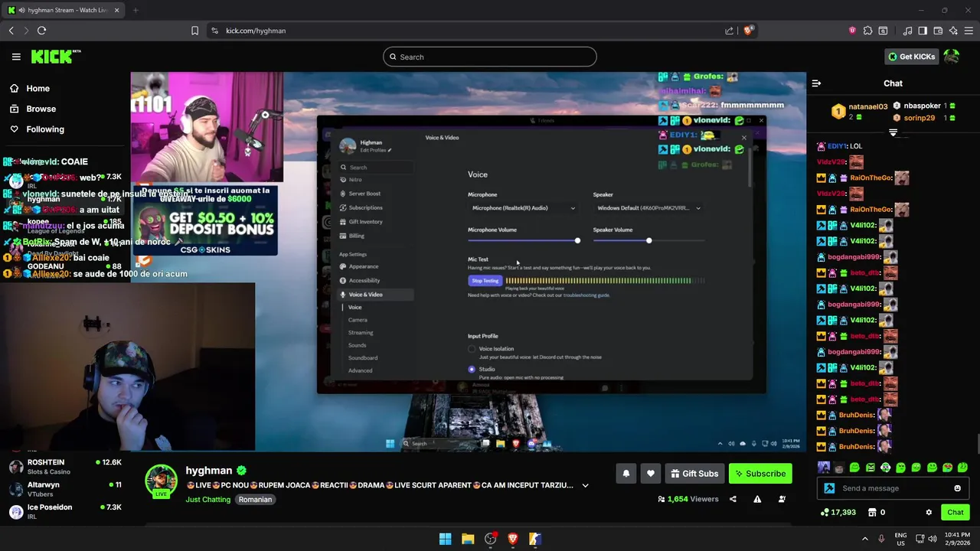Open Speaker device dropdown in Discord

(648, 208)
